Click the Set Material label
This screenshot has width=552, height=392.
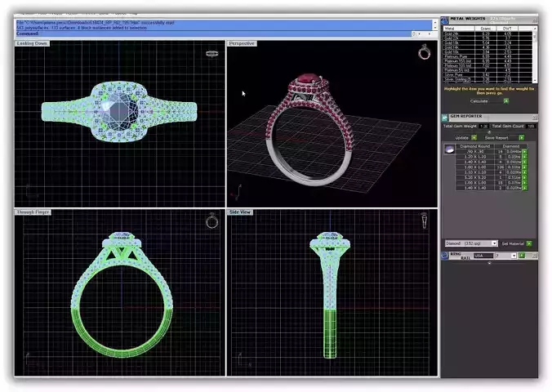click(513, 243)
